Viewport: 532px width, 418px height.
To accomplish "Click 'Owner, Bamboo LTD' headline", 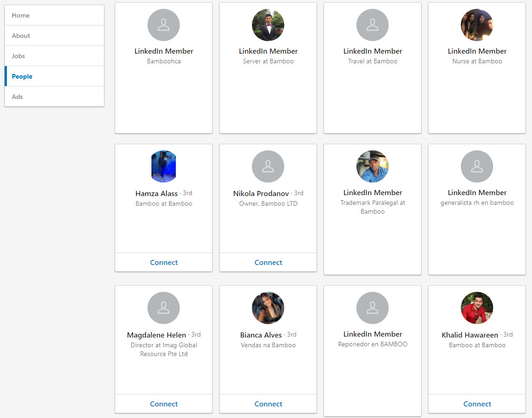I will pyautogui.click(x=268, y=203).
